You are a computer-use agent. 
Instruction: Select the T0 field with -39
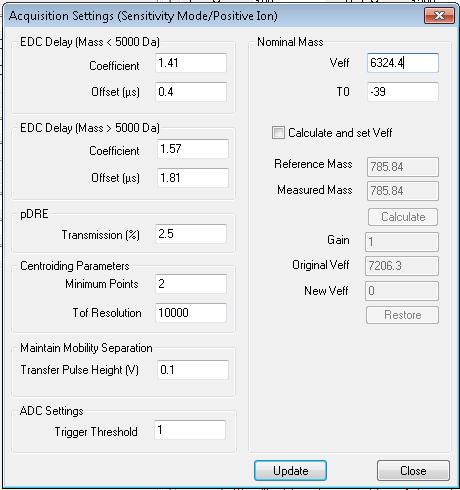[403, 92]
